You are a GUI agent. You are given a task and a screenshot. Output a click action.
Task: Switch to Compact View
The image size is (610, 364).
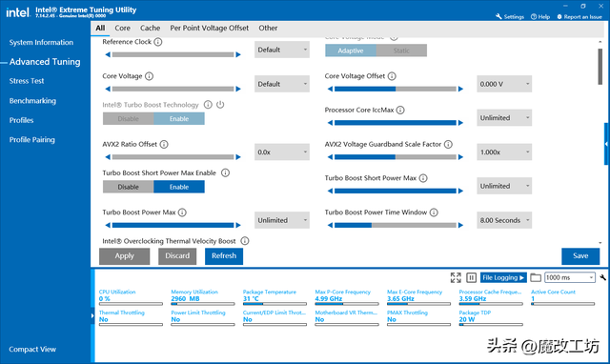tap(32, 349)
